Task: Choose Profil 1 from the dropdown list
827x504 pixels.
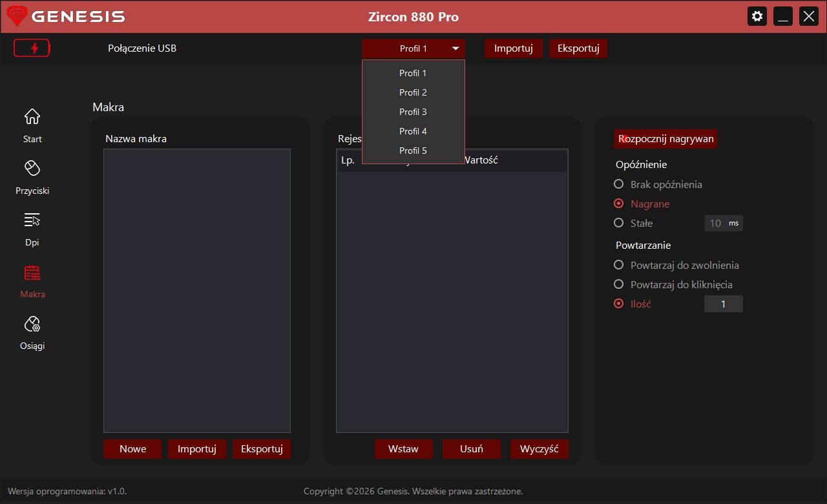Action: point(413,73)
